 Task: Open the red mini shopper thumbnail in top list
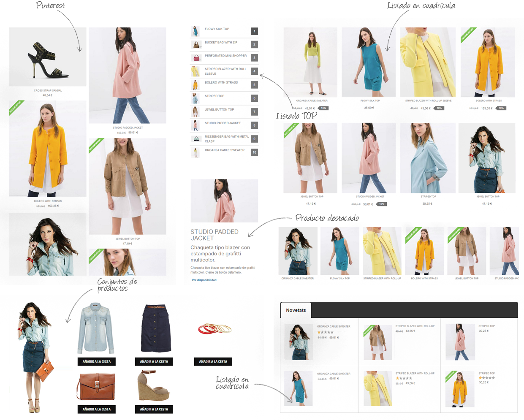(195, 58)
